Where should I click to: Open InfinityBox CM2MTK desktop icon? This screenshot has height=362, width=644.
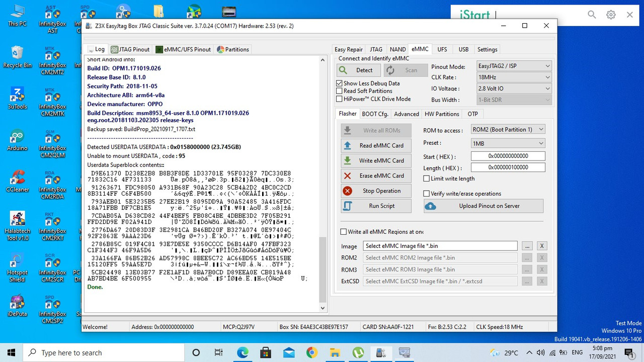click(52, 102)
